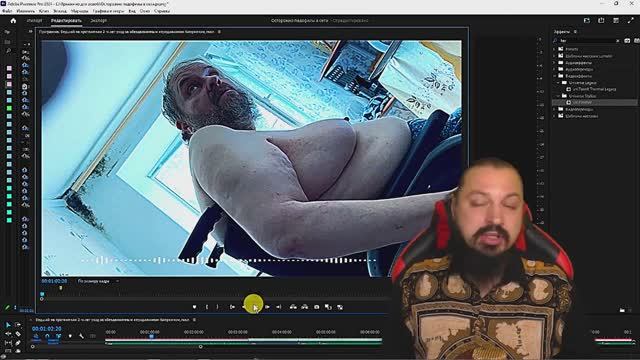Toggle insert sequences as nests
This screenshot has height=360, width=640.
coord(36,336)
